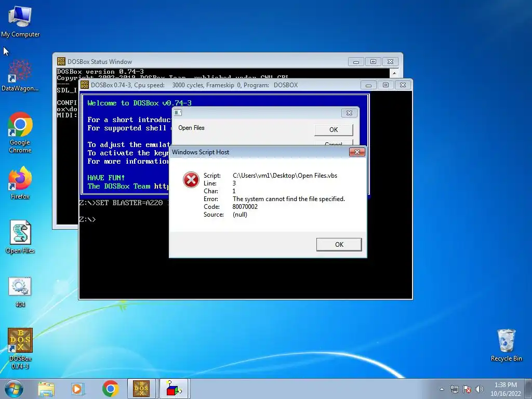Select the 404 desktop file icon

[x=20, y=292]
